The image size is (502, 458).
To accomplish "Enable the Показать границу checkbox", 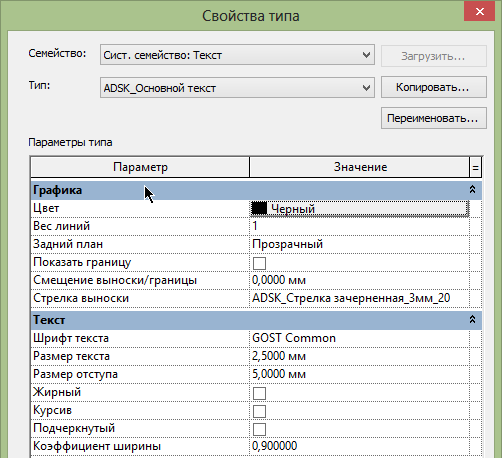I will point(259,263).
